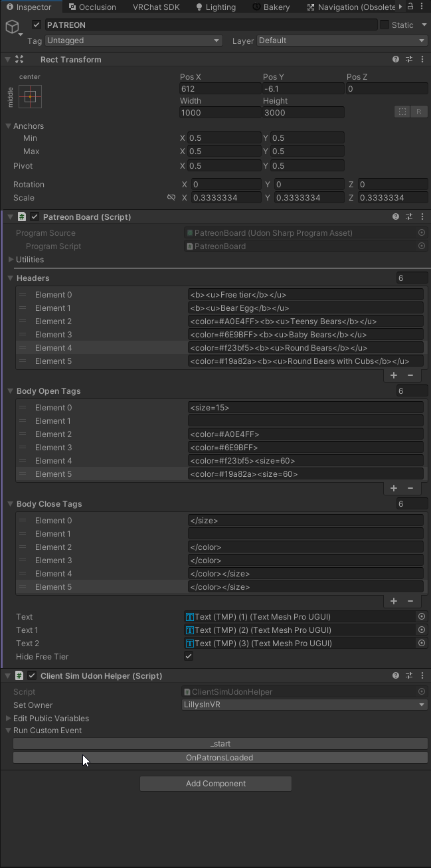The image size is (431, 868).
Task: Toggle the Static checkbox
Action: [385, 25]
